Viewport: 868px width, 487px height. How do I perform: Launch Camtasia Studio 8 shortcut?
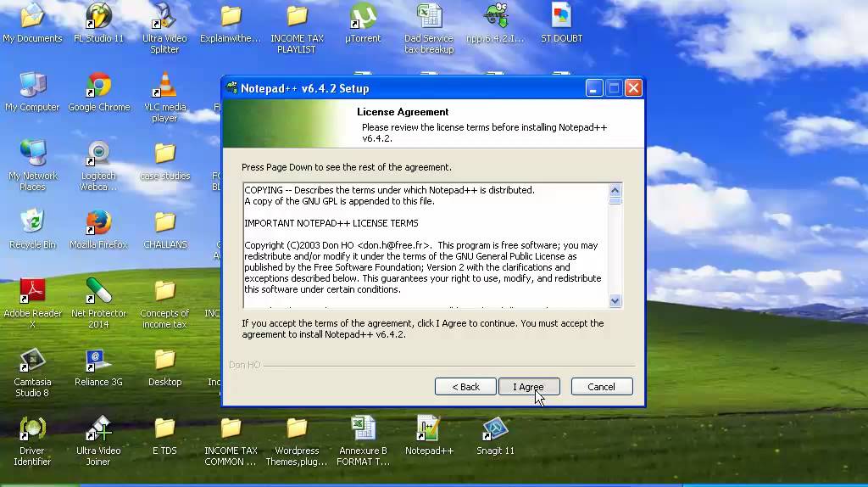pyautogui.click(x=32, y=372)
